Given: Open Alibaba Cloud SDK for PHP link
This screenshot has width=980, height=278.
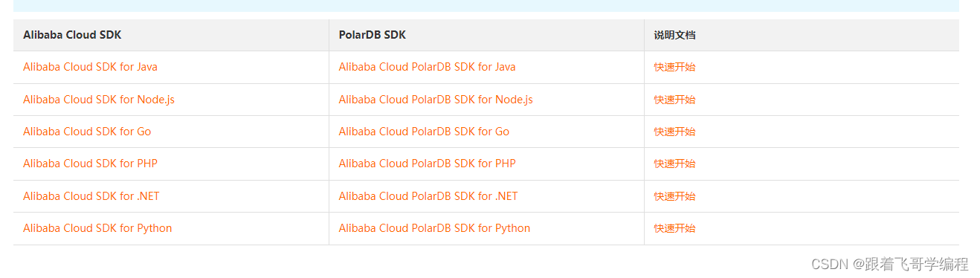Looking at the screenshot, I should tap(90, 164).
